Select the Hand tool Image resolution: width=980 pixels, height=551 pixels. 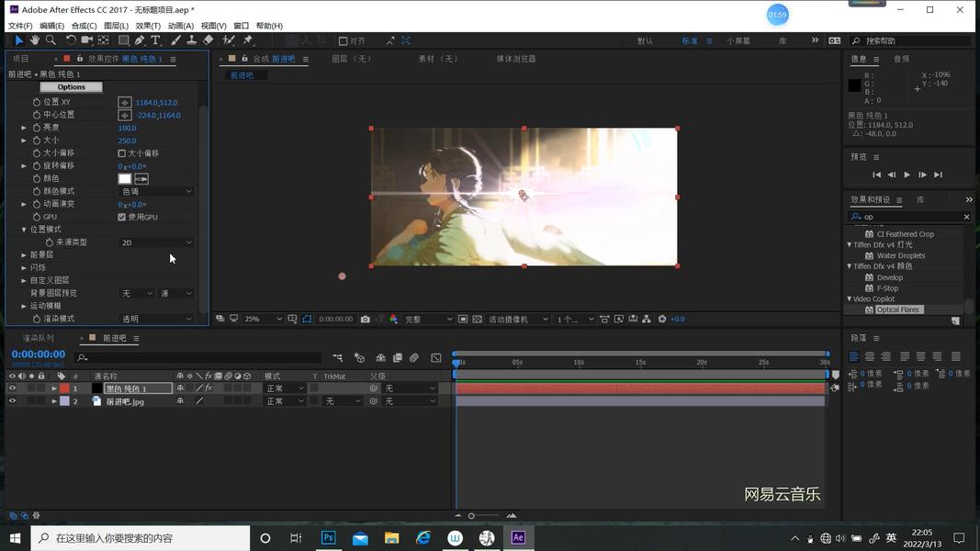point(34,40)
